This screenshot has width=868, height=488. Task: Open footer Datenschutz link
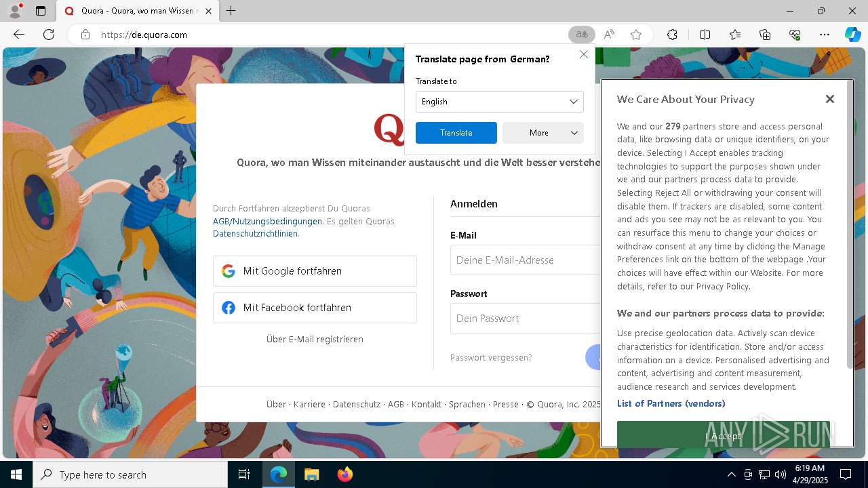[x=357, y=404]
